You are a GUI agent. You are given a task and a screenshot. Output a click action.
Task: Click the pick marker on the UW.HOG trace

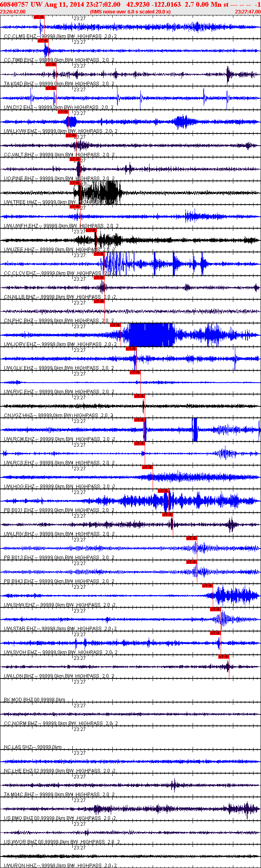pos(147,467)
